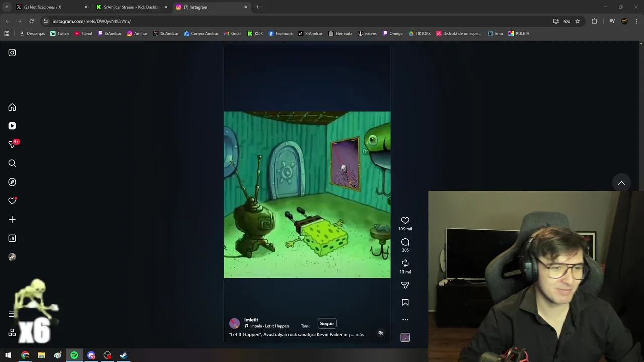Open the audio thumbnail below the reel options
Image resolution: width=644 pixels, height=362 pixels.
click(405, 337)
